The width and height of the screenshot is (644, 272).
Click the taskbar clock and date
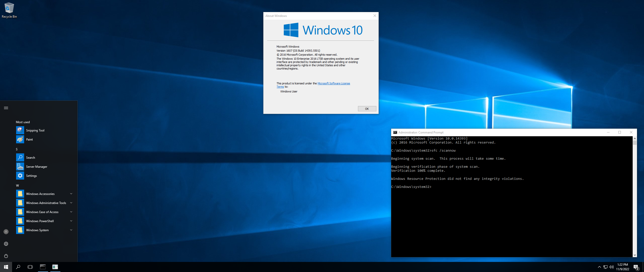[623, 267]
